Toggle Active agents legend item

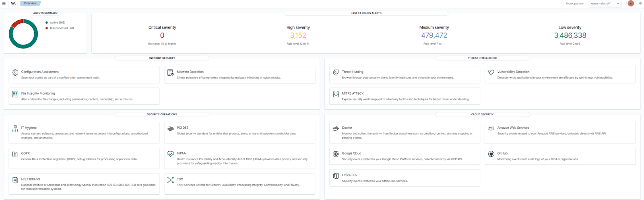pos(57,23)
